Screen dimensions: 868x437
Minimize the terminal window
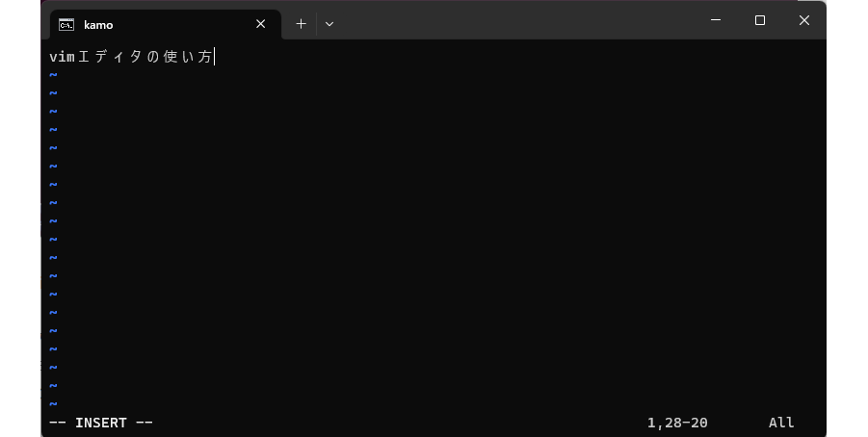click(716, 20)
